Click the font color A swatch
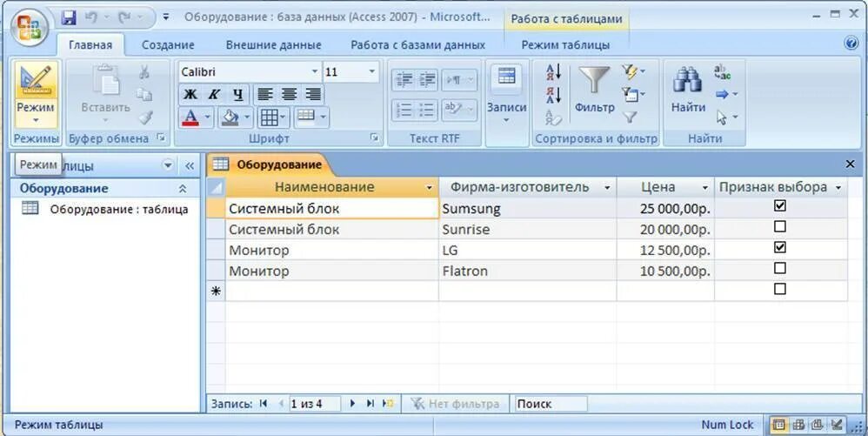The width and height of the screenshot is (868, 436). coord(190,117)
